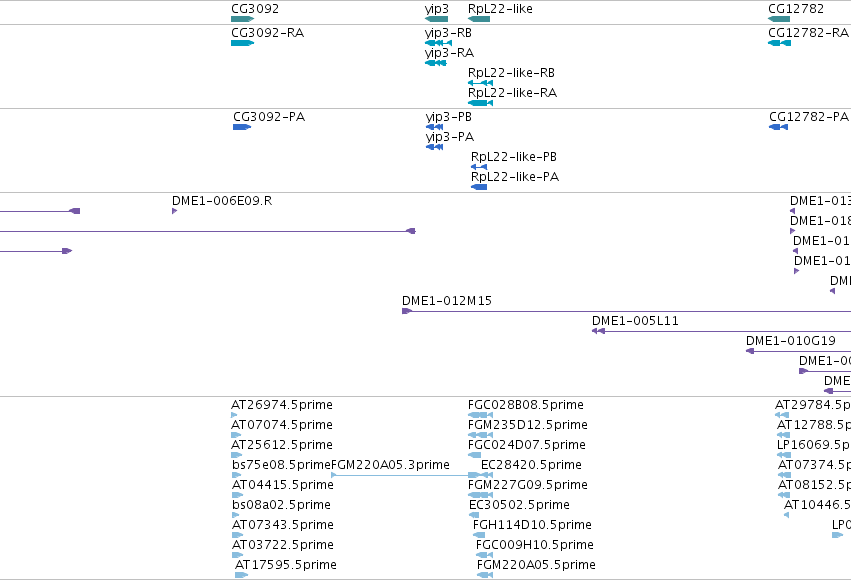
Task: Click the AT29784 EST label
Action: tap(812, 405)
